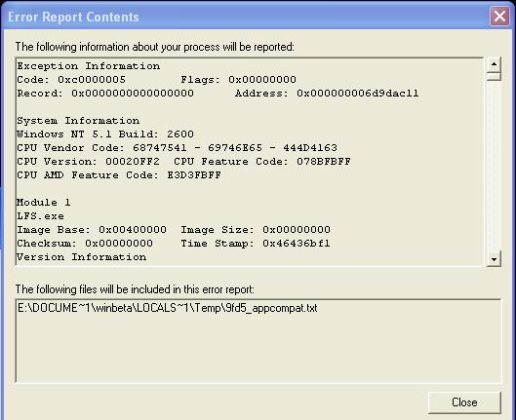The height and width of the screenshot is (420, 516).
Task: Click the CPU Vendor Code line
Action: pos(178,148)
